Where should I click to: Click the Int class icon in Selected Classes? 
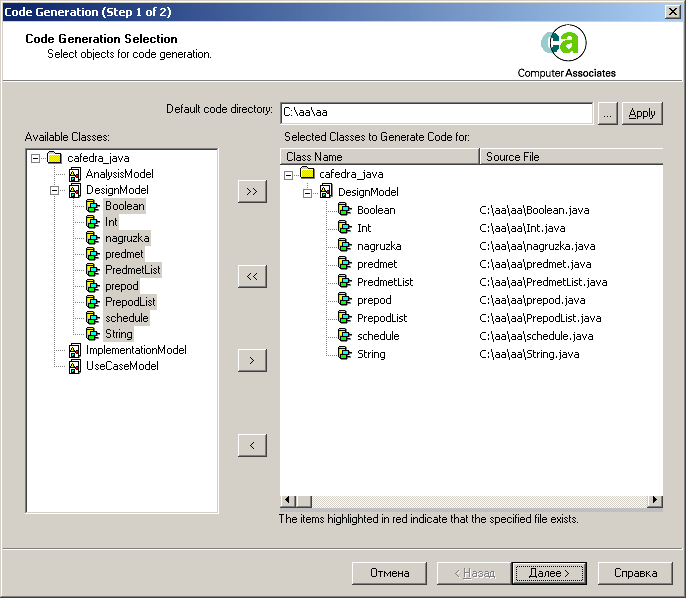click(x=345, y=227)
